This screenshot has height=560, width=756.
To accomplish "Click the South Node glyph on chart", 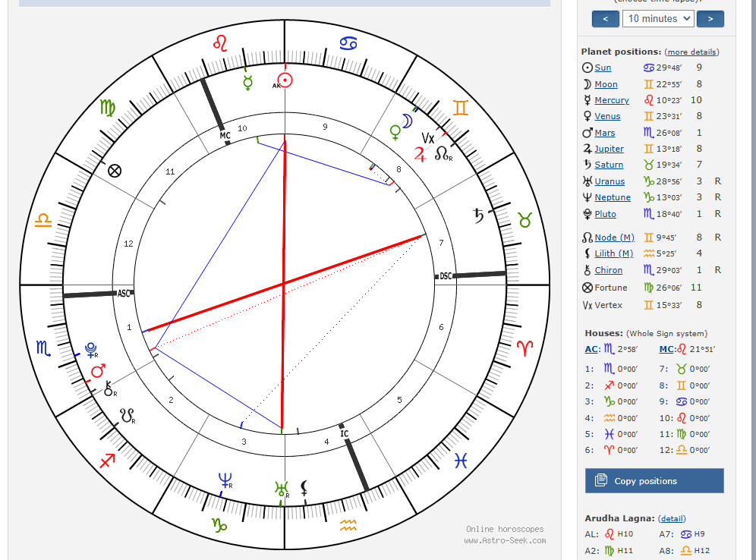I will coord(128,415).
